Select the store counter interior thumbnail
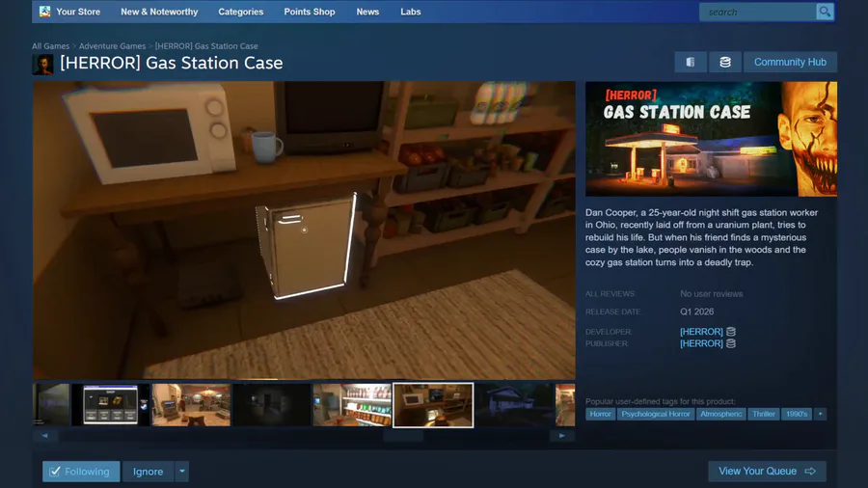The image size is (868, 488). point(191,405)
